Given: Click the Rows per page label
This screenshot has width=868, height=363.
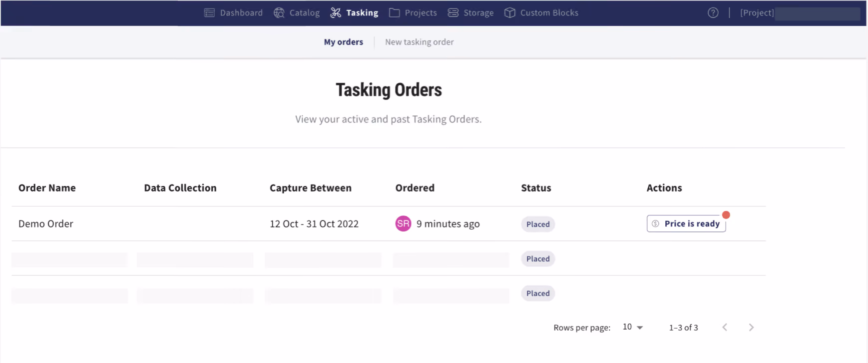Looking at the screenshot, I should pos(582,327).
